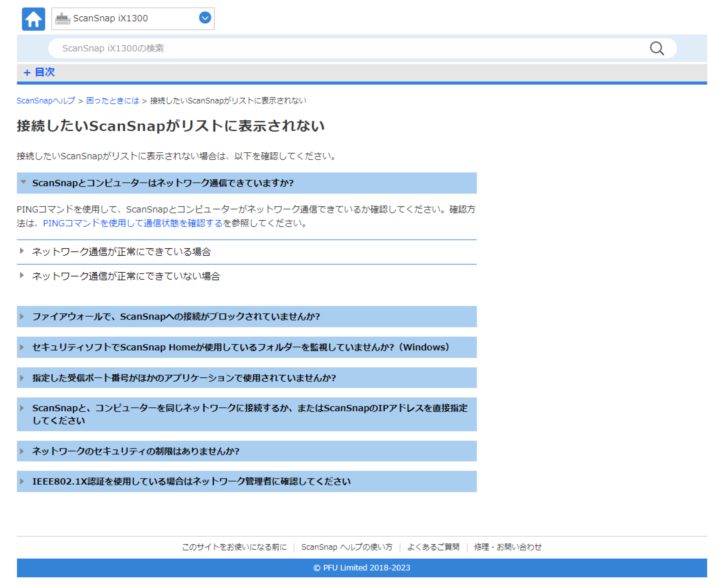
Task: Expand ネットワーク通信が正常にできている場合
Action: pyautogui.click(x=121, y=252)
